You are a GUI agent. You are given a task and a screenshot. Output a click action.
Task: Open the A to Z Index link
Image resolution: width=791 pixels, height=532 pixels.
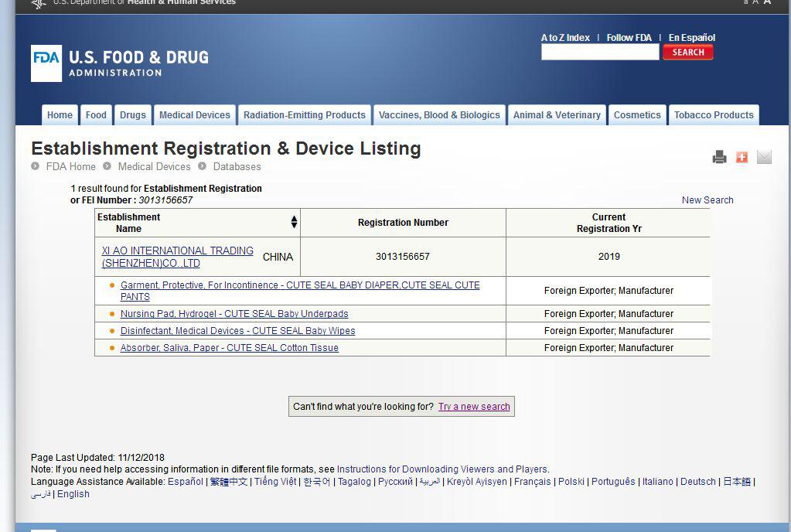point(565,37)
